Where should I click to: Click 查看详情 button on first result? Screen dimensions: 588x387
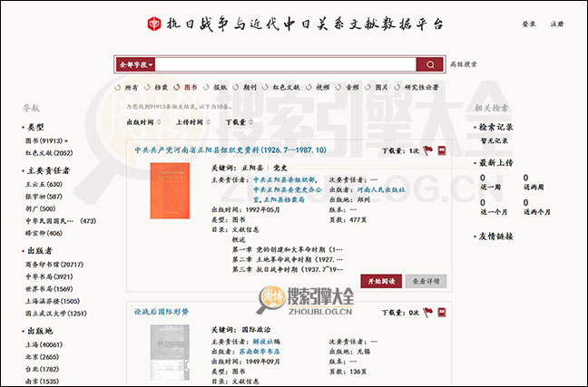pos(426,281)
